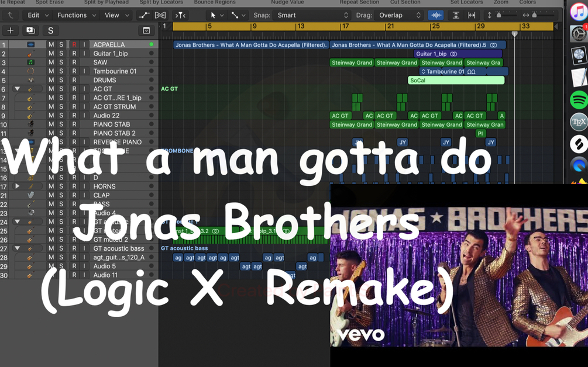Viewport: 588px width, 367px height.
Task: Open the Drag mode Overlap dropdown
Action: coord(398,15)
